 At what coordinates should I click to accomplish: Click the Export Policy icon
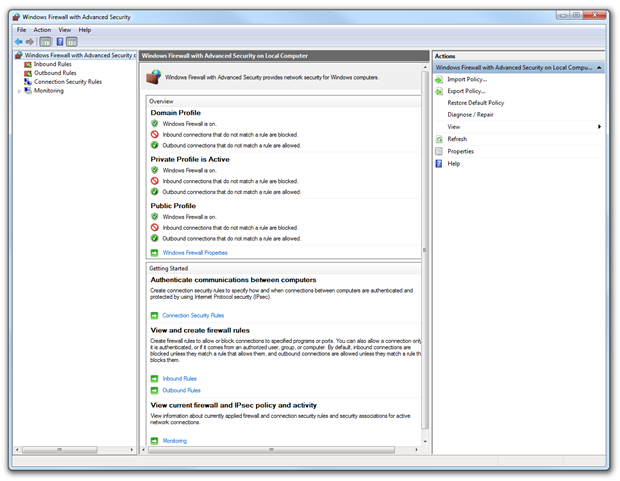[x=439, y=91]
